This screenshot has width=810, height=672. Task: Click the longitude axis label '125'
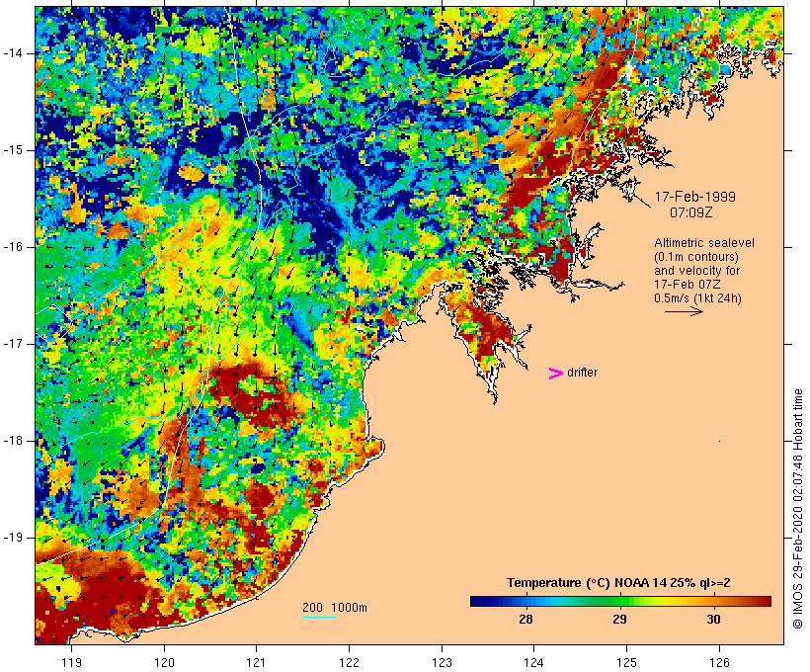click(627, 662)
